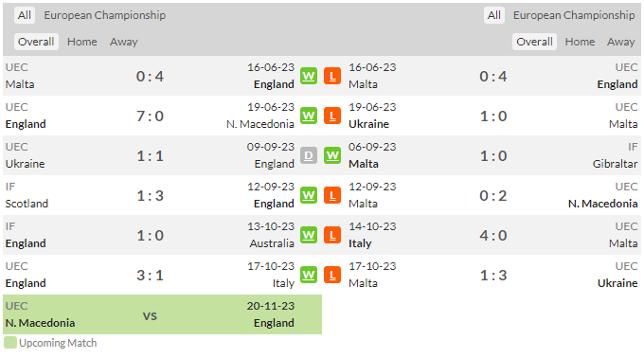Open the Scotland team link in left panel

(x=27, y=204)
